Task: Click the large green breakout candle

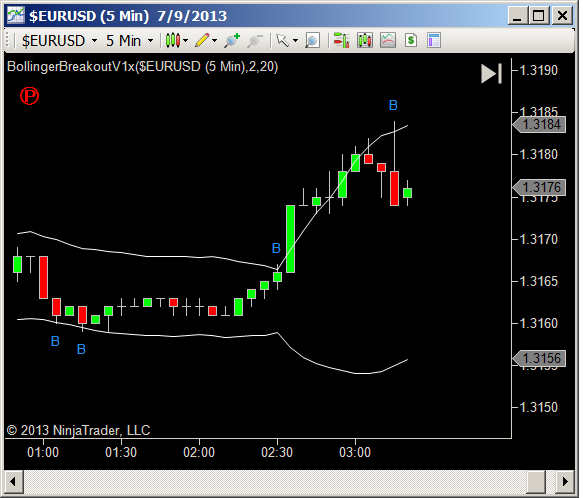Action: tap(290, 239)
